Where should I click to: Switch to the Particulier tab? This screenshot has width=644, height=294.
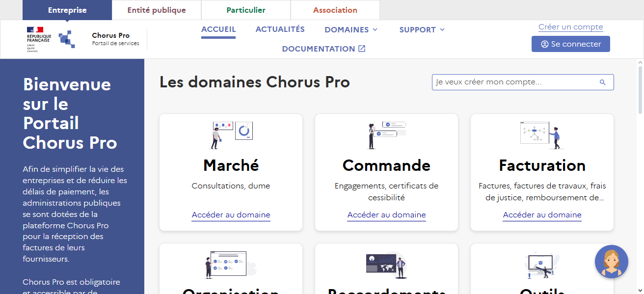[246, 10]
